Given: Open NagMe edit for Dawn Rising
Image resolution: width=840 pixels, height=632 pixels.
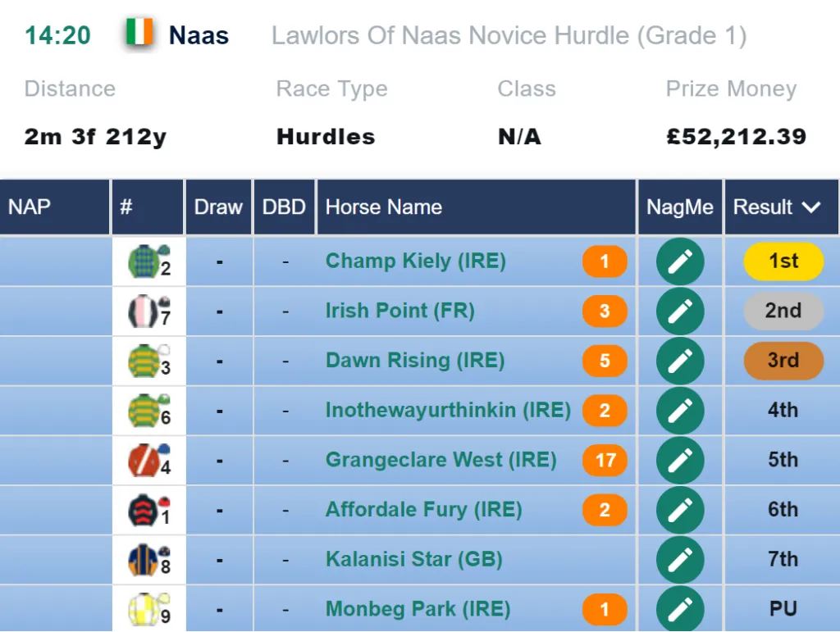Looking at the screenshot, I should pos(680,361).
